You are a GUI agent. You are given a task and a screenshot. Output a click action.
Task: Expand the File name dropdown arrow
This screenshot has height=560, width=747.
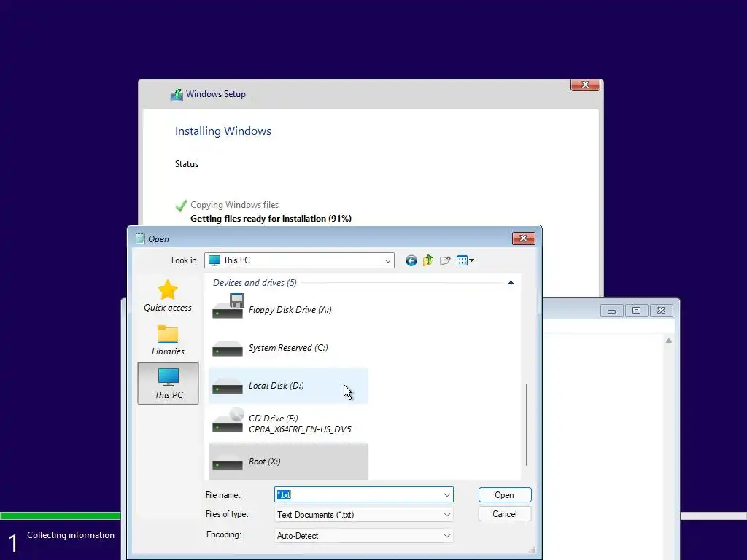[447, 495]
